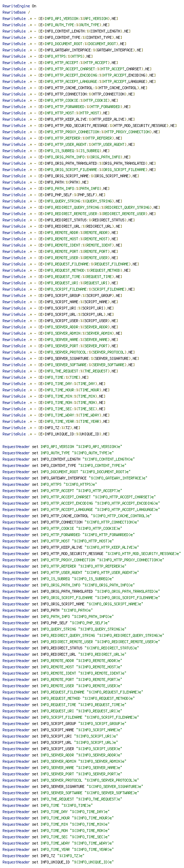The image size is (184, 868).
Task: Select RequestHeader set INFO_REDIRECT_QUERY_STRING line
Action: pyautogui.click(x=83, y=635)
